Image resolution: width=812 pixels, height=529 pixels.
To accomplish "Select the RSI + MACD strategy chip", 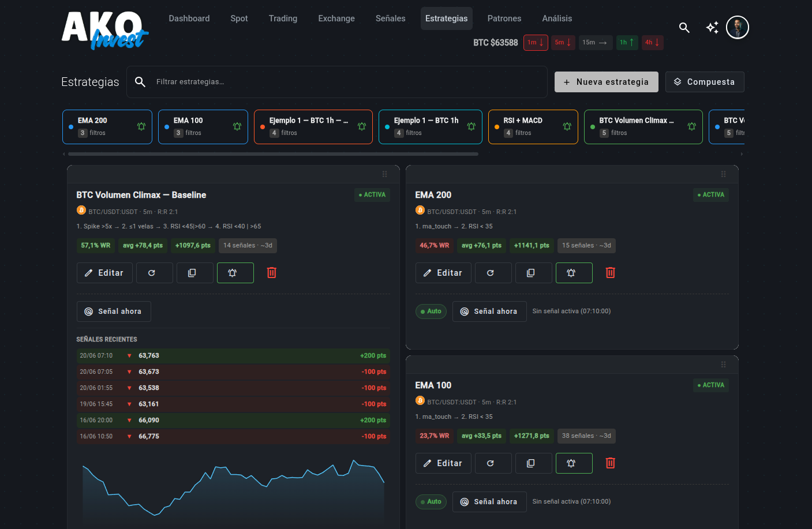I will pyautogui.click(x=533, y=127).
